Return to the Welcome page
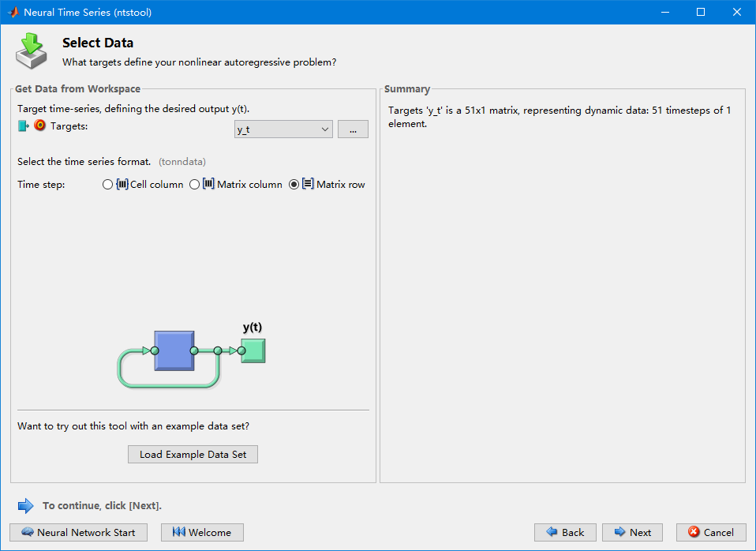756x551 pixels. coord(202,532)
